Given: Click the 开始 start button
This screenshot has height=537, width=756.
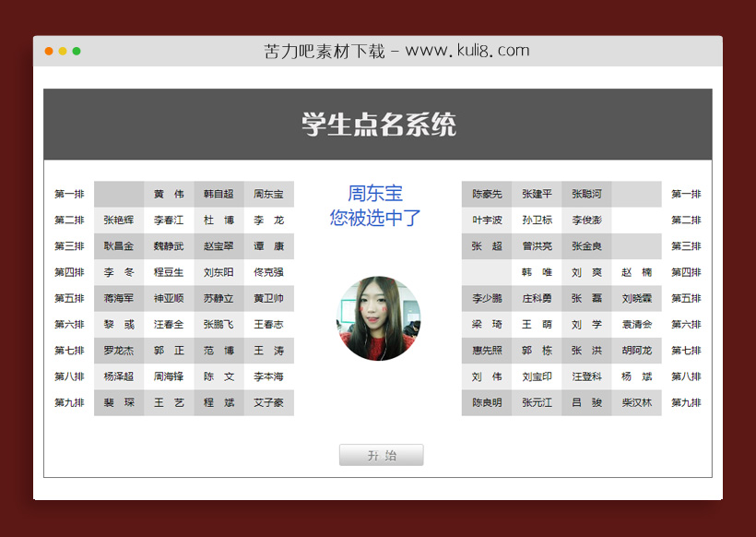Looking at the screenshot, I should click(381, 454).
